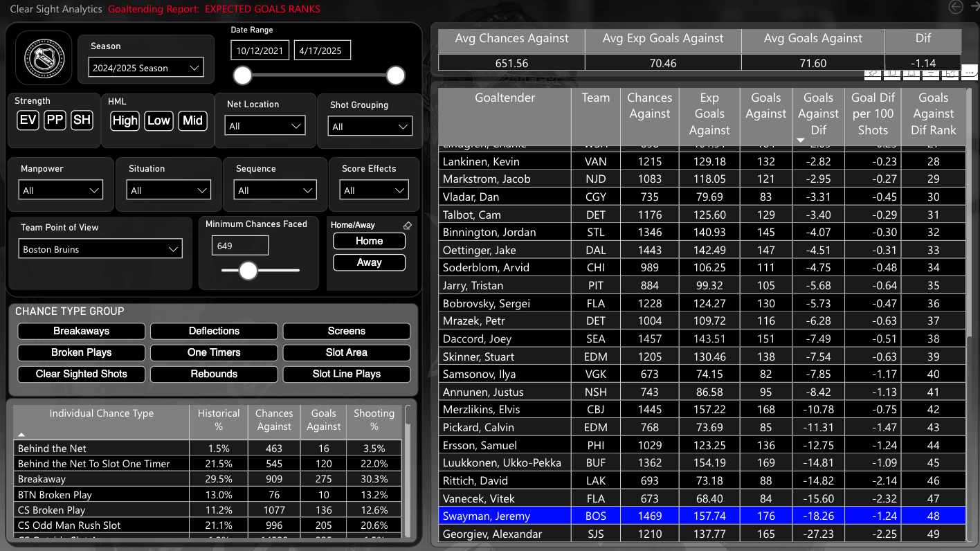Select Breakaways chance type group

point(81,331)
